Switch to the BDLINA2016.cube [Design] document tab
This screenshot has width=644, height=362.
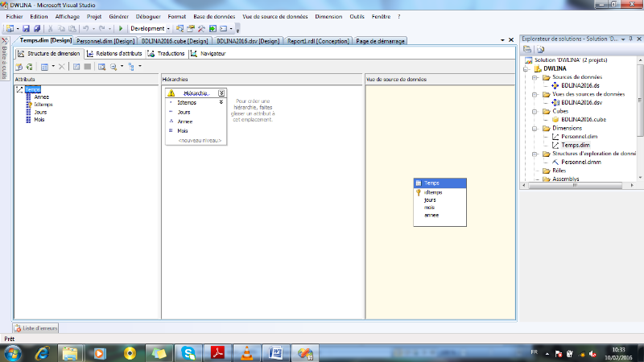point(175,41)
